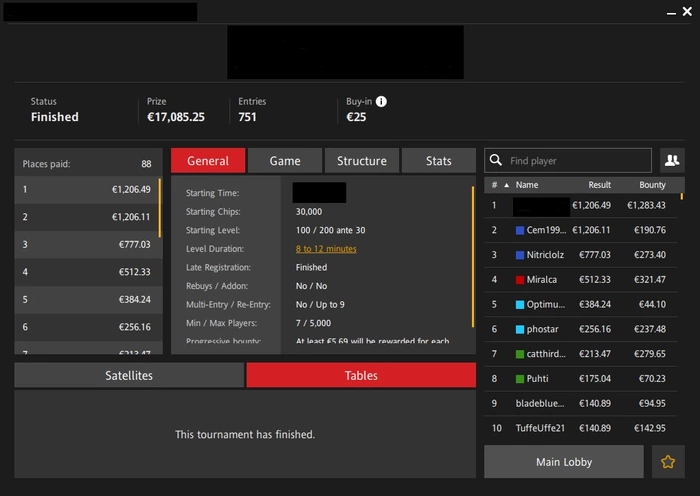Sort by Bounty column header
700x496 pixels.
652,185
